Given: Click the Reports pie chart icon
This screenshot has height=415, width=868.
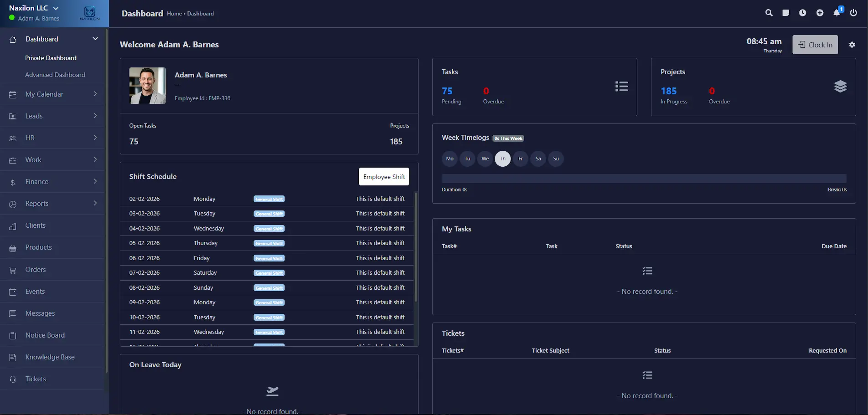Looking at the screenshot, I should point(13,204).
